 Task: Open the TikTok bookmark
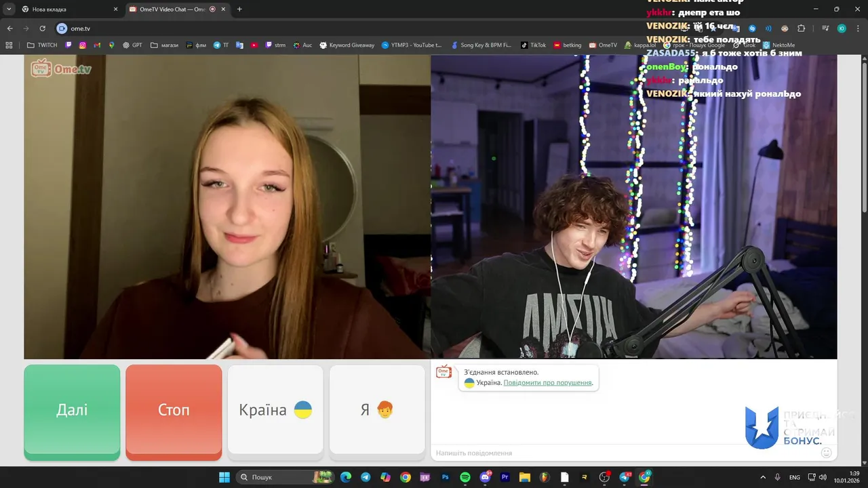[533, 45]
